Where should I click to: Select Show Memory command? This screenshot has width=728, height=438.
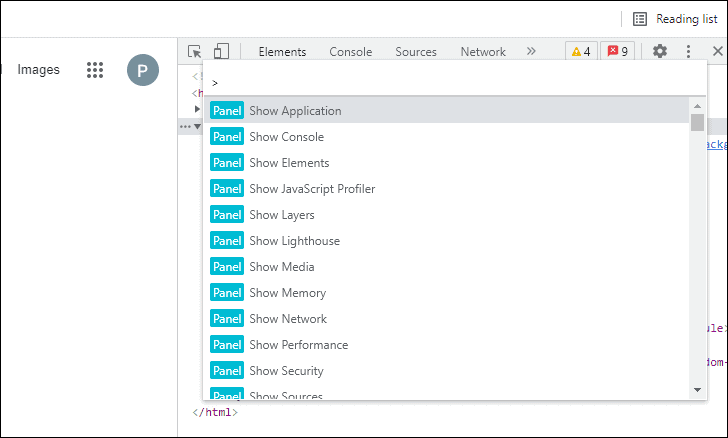tap(447, 293)
